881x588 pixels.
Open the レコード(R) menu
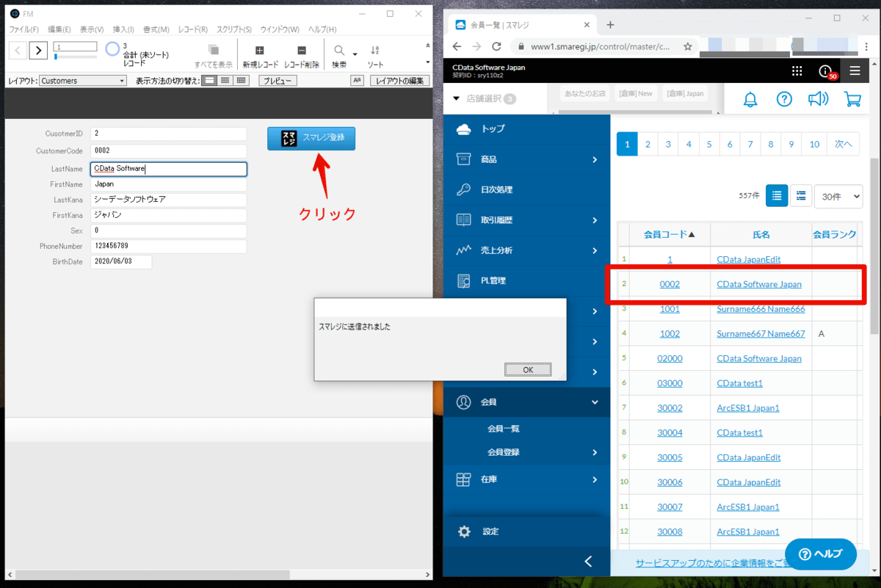point(192,29)
